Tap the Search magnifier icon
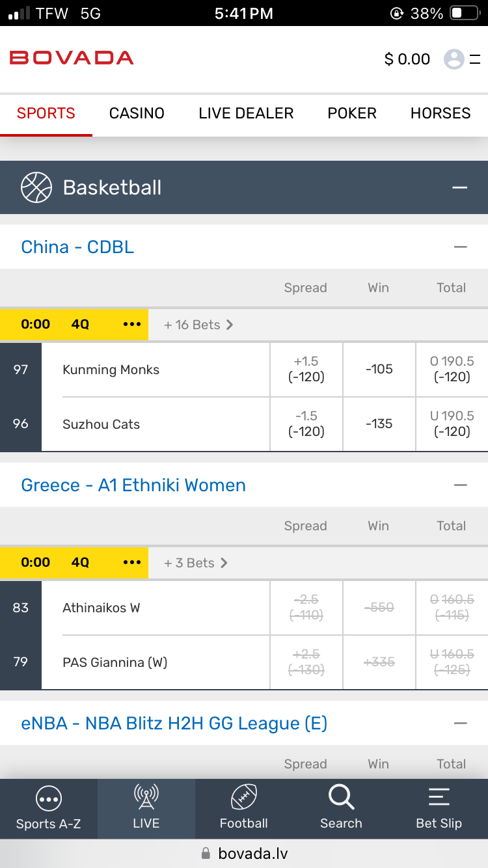Viewport: 488px width, 868px height. 341,797
